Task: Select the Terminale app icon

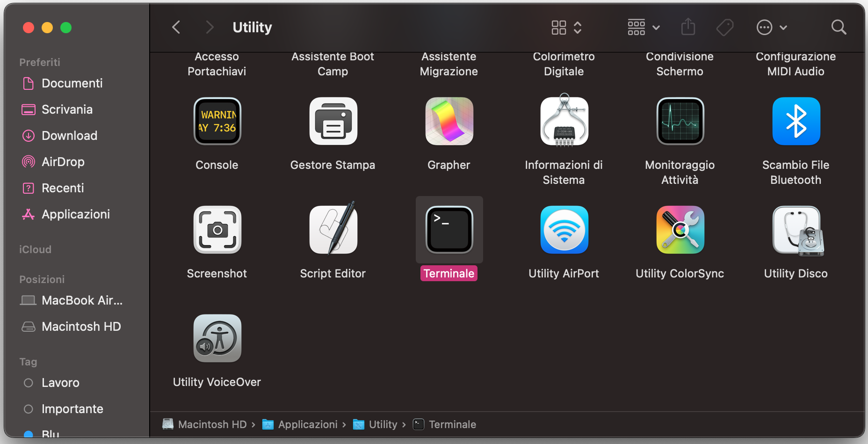Action: tap(449, 230)
